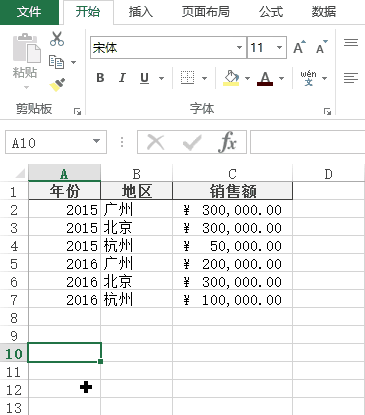Image resolution: width=365 pixels, height=415 pixels.
Task: Click the fill handle of cell A10
Action: pyautogui.click(x=101, y=361)
